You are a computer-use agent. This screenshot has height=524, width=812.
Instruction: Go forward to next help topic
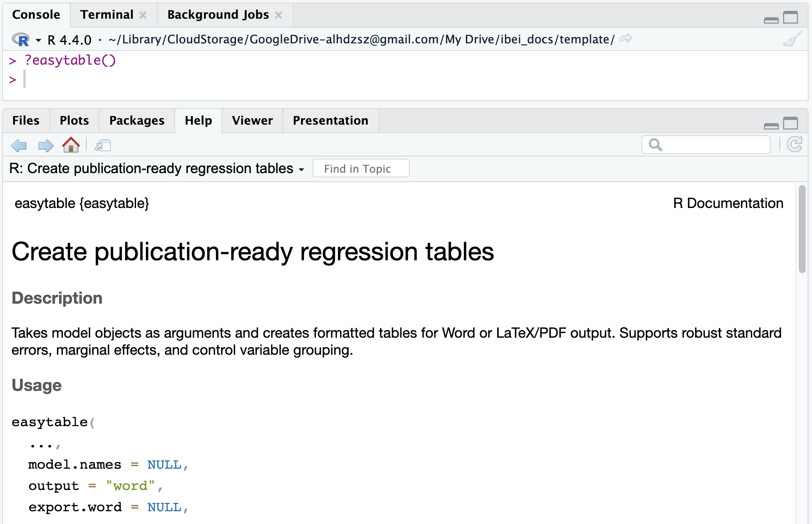click(45, 145)
